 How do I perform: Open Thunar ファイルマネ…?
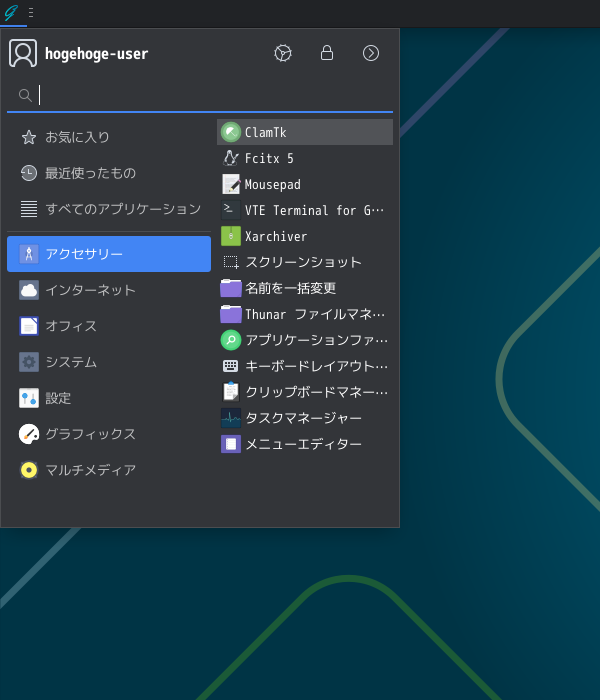pyautogui.click(x=305, y=314)
